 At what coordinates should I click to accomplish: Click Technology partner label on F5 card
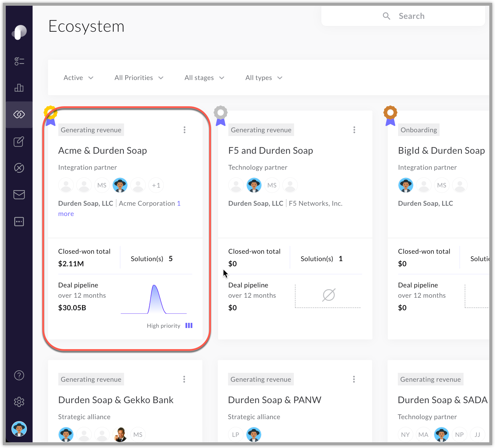[x=258, y=167]
